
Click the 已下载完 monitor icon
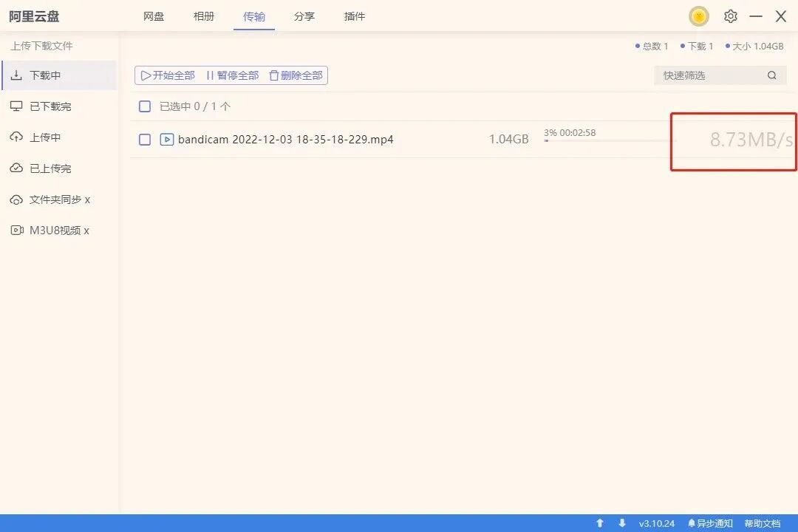click(16, 106)
